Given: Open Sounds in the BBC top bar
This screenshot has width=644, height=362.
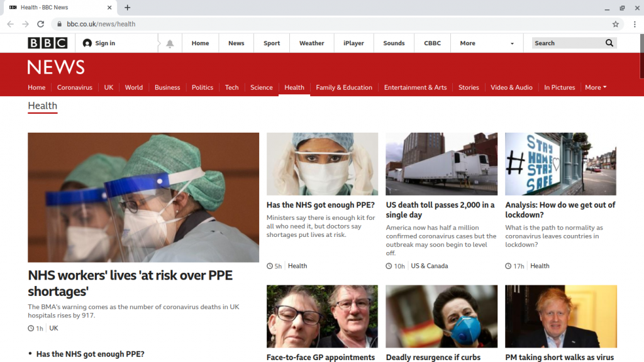Looking at the screenshot, I should click(x=394, y=43).
